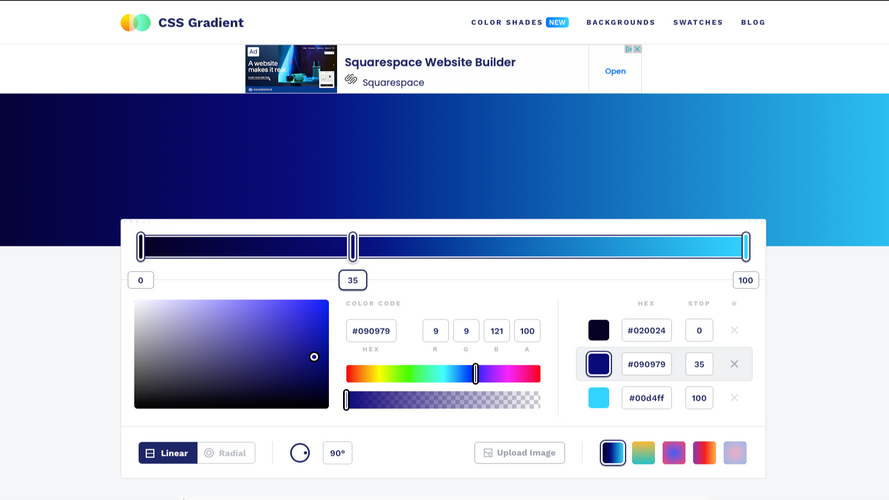889x500 pixels.
Task: Open the CSS Gradient home link text
Action: tap(201, 23)
